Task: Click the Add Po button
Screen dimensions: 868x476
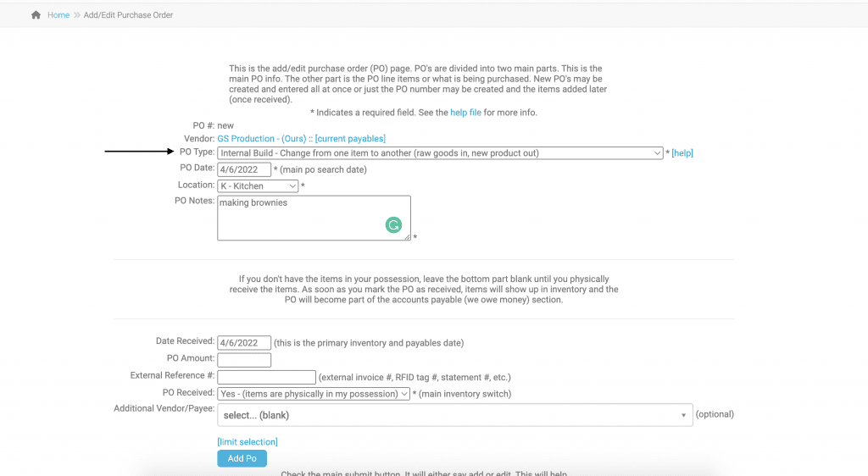Action: [x=242, y=458]
